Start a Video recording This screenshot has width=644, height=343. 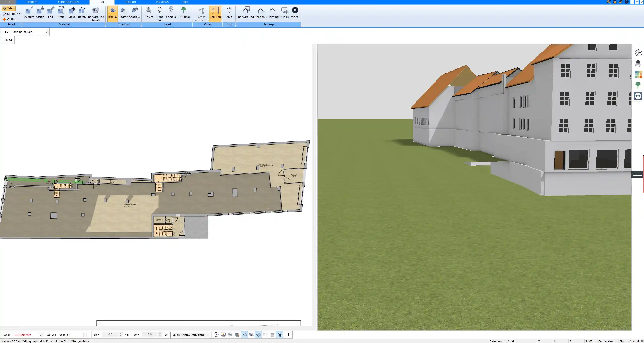point(294,12)
